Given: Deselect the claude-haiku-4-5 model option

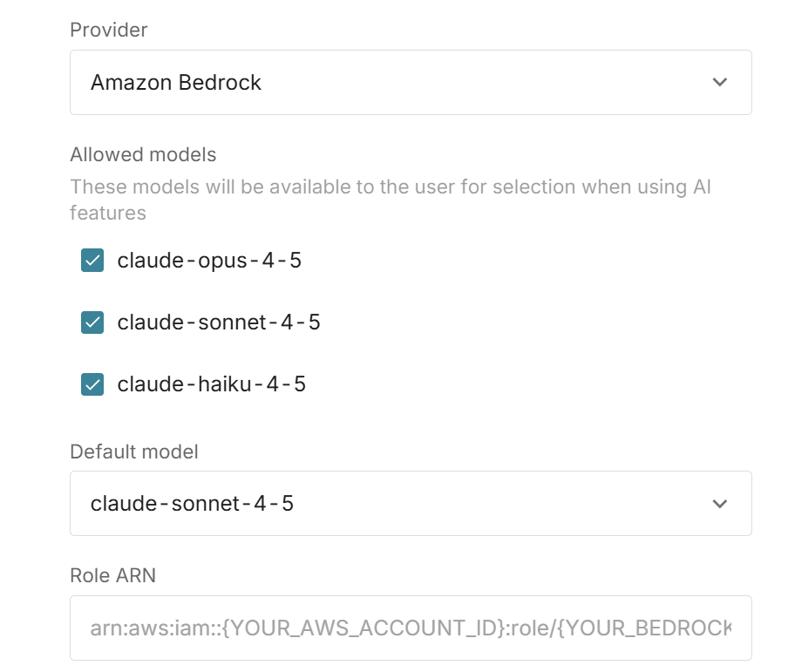Looking at the screenshot, I should pyautogui.click(x=92, y=384).
